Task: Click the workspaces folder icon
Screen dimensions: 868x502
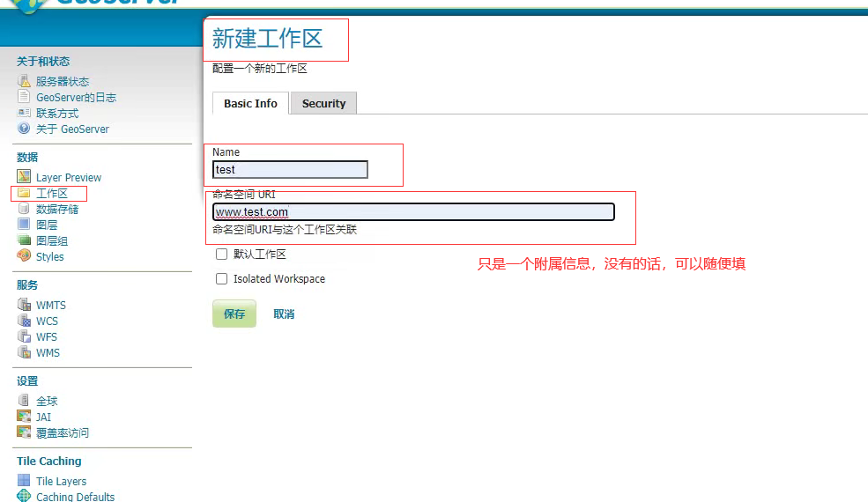Action: 24,193
